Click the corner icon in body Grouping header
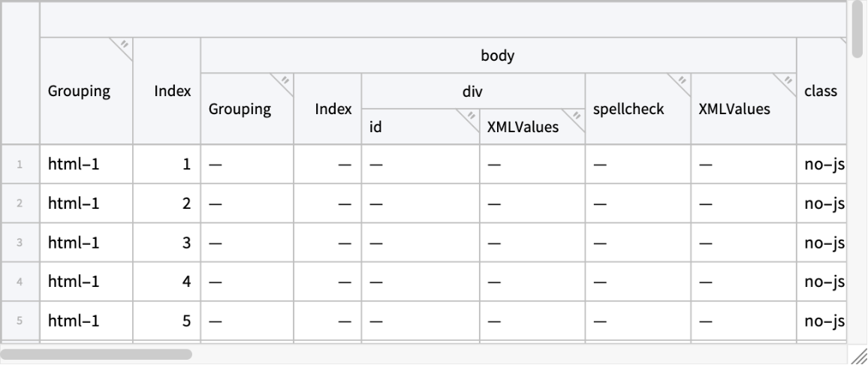 [x=285, y=81]
